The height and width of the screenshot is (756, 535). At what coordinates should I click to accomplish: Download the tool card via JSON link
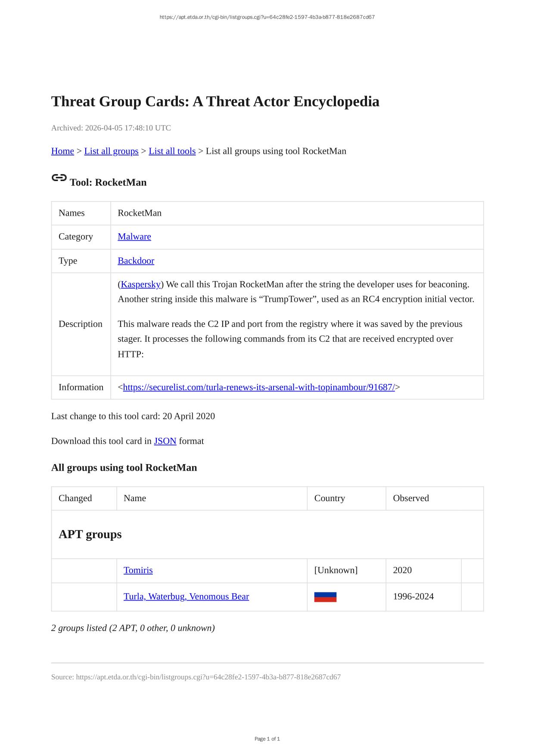coord(165,441)
